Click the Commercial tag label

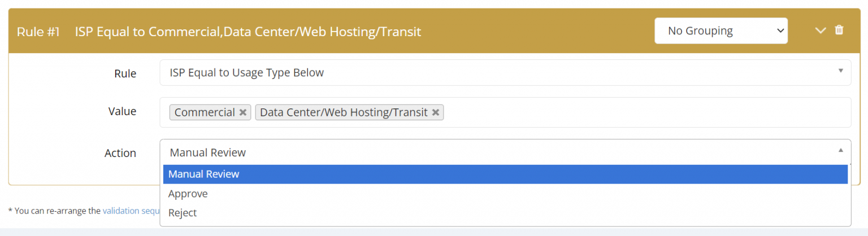tap(205, 112)
